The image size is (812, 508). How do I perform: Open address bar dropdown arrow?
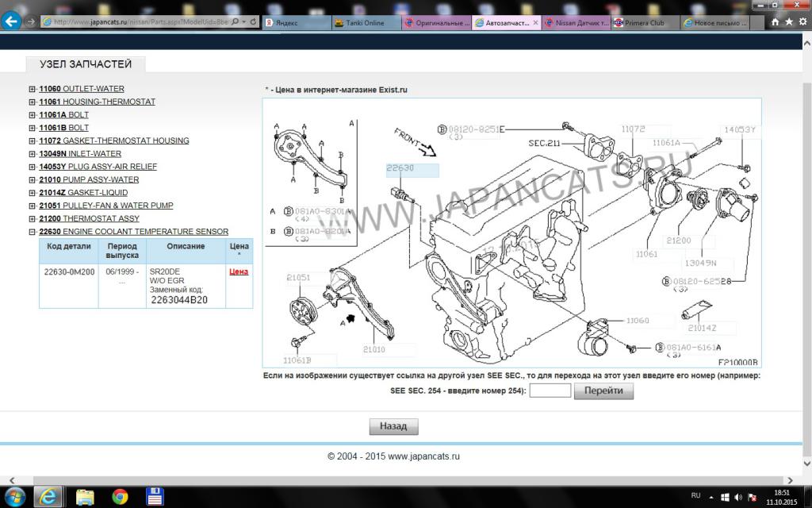[x=244, y=21]
